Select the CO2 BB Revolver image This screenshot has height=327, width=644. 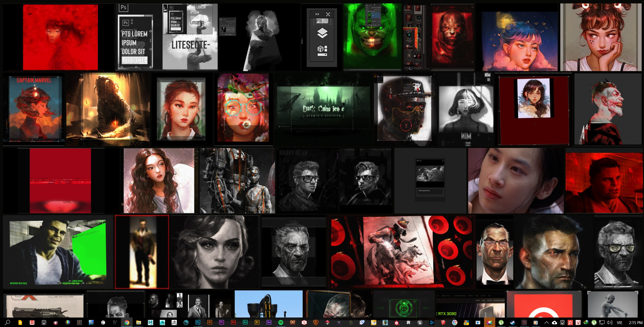click(44, 304)
